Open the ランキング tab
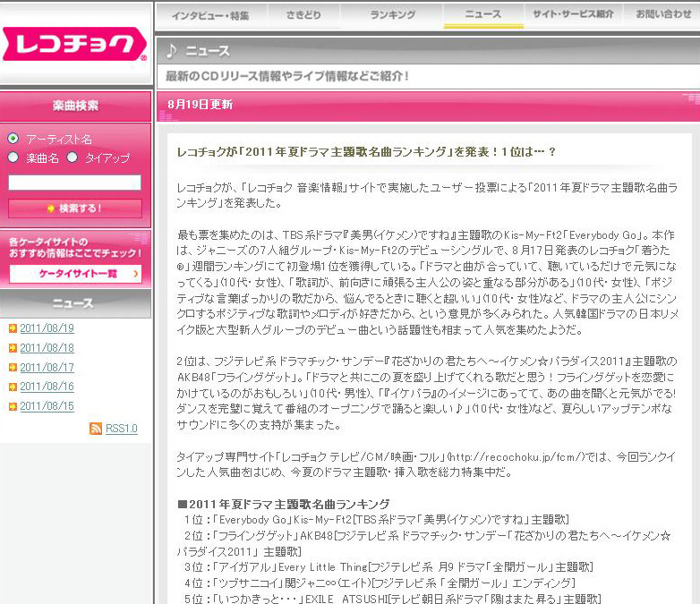 click(392, 15)
